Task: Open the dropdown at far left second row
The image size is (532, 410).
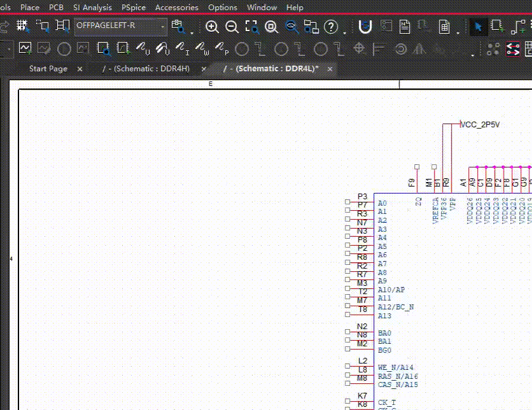Action: point(8,49)
